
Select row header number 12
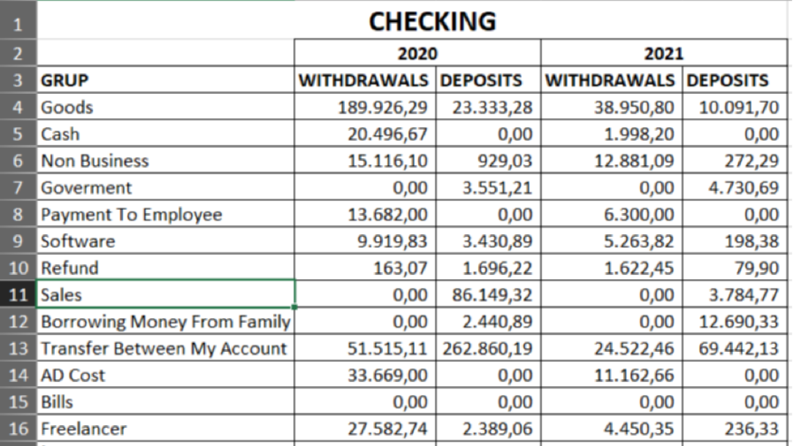[x=18, y=321]
